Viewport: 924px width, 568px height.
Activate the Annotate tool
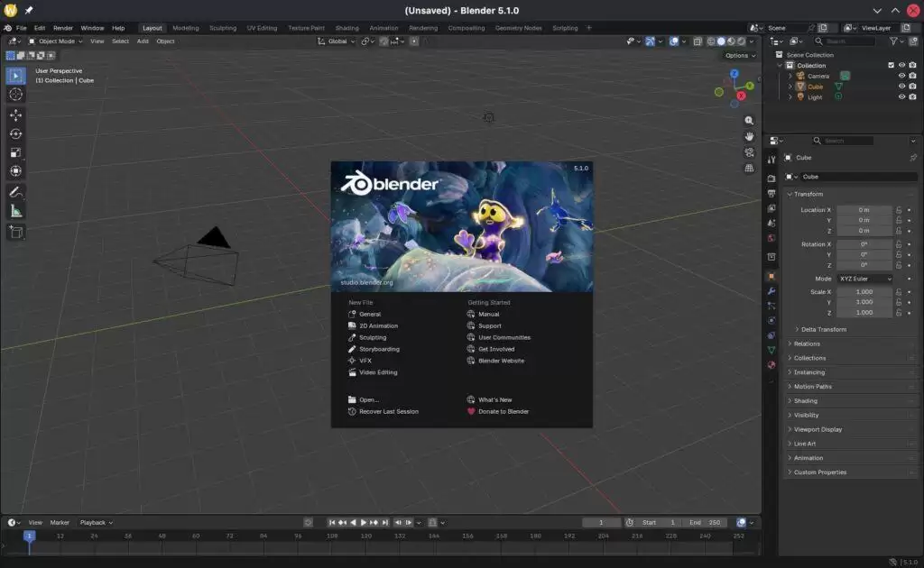click(15, 192)
